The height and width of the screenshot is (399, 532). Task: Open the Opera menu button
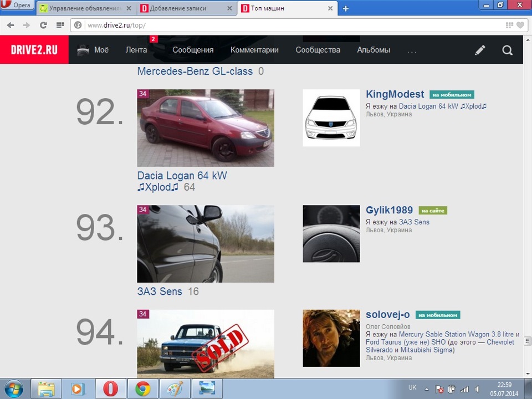[x=17, y=5]
